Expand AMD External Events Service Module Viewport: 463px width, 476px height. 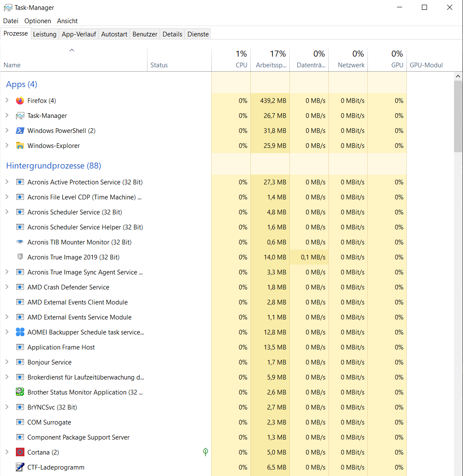coord(7,316)
